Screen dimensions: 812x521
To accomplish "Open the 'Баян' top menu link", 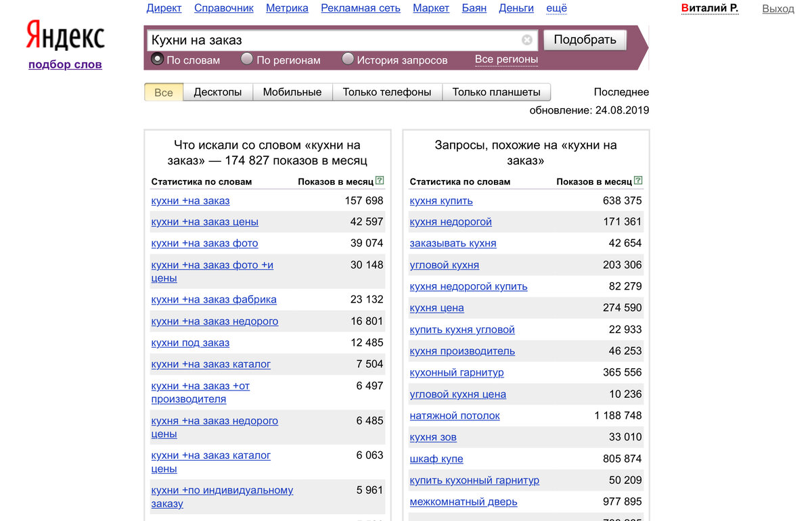I will pyautogui.click(x=474, y=8).
